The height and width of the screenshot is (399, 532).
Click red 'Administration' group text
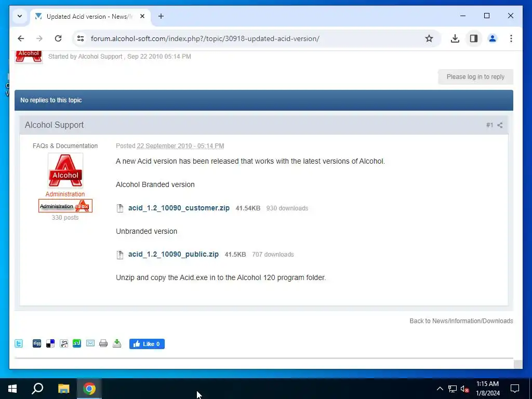tap(65, 194)
